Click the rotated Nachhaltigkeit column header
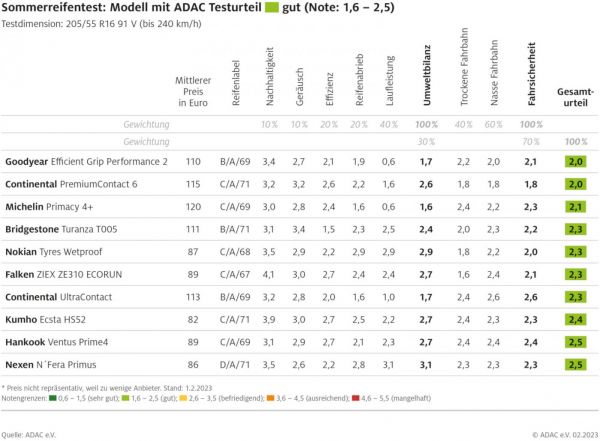600x441 pixels. (x=269, y=80)
